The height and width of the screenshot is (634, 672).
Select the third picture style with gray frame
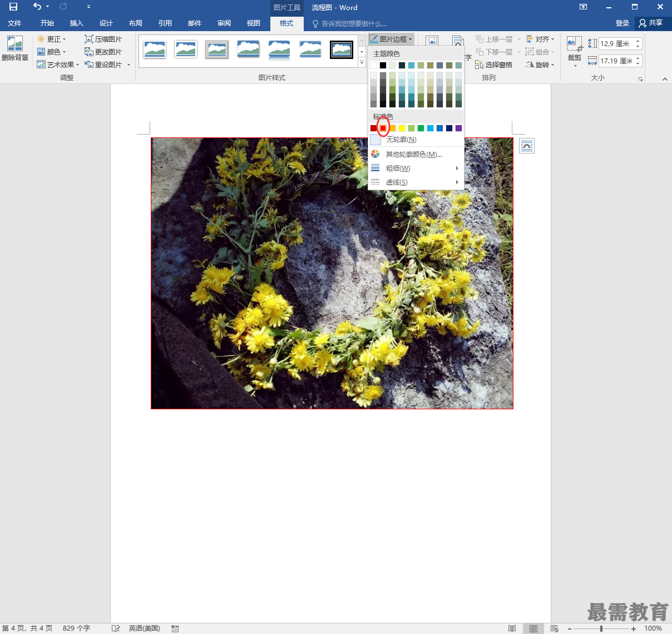click(216, 49)
